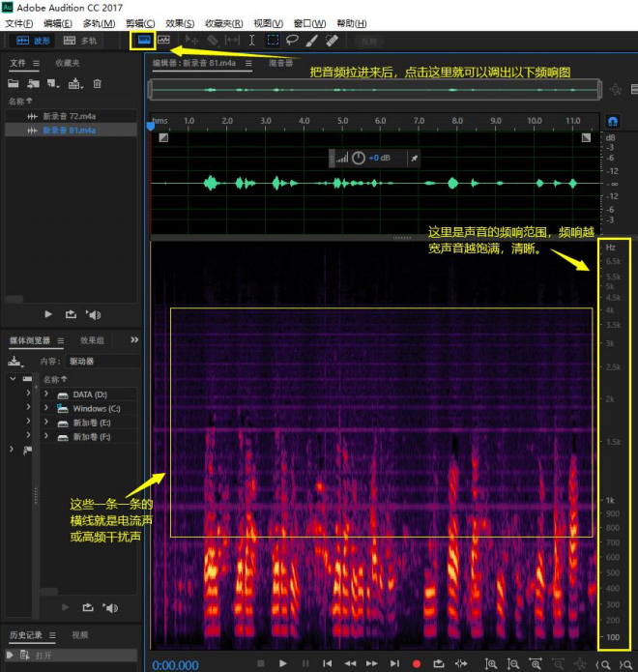Open the 文件 panel options menu
The height and width of the screenshot is (672, 638).
point(36,64)
